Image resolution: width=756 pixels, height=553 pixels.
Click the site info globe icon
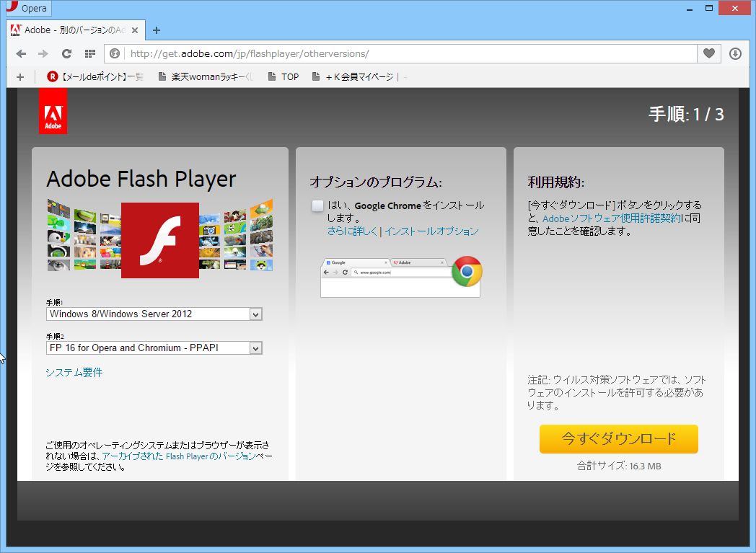[x=115, y=53]
